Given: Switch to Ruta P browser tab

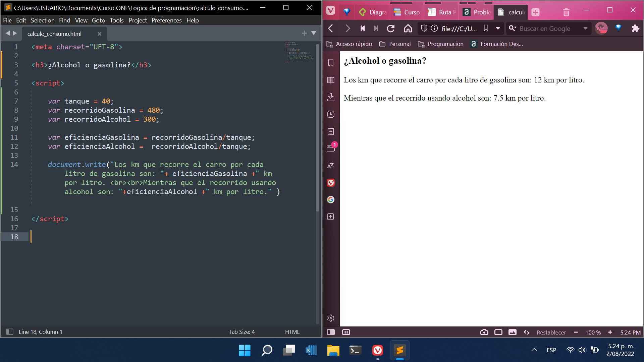Looking at the screenshot, I should point(442,12).
